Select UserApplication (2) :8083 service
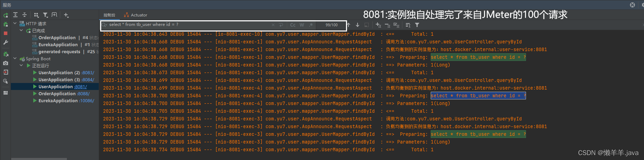 (x=63, y=72)
